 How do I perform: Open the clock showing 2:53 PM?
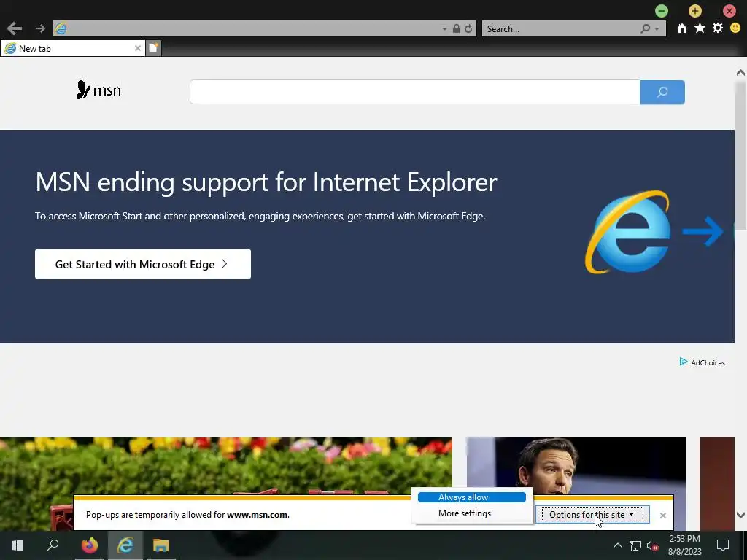[684, 545]
